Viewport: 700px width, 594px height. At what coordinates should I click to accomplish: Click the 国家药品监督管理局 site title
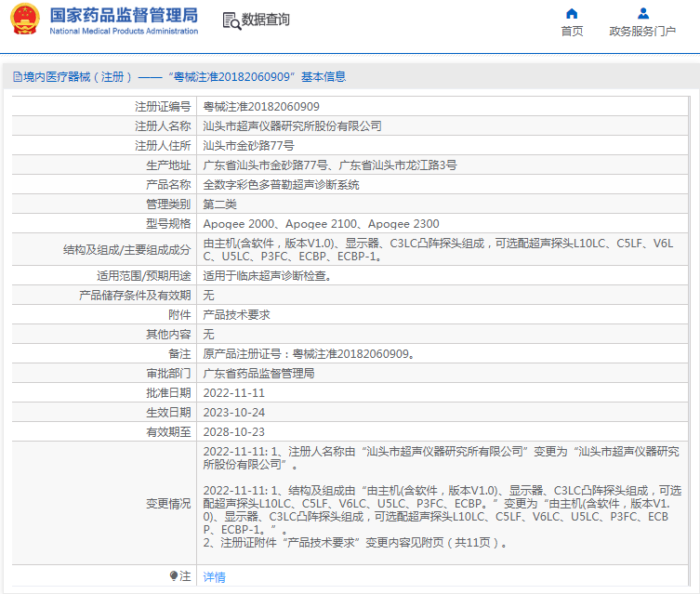point(123,15)
